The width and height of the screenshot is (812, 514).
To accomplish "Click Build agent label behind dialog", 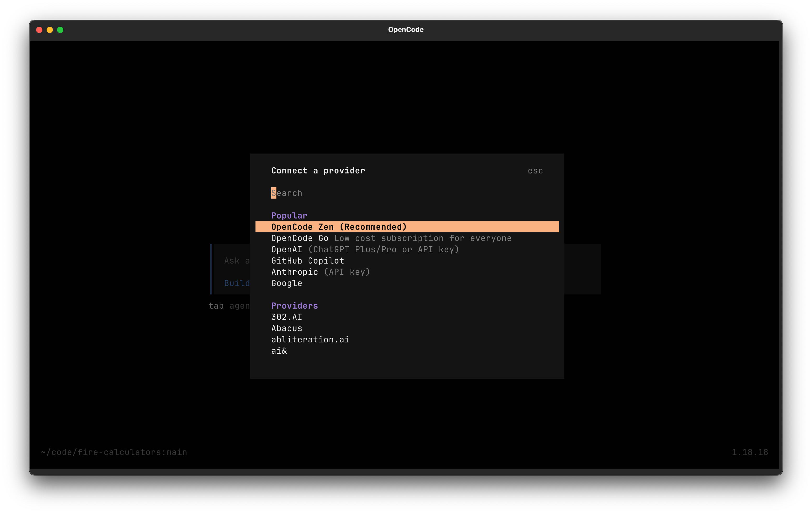I will pyautogui.click(x=237, y=283).
